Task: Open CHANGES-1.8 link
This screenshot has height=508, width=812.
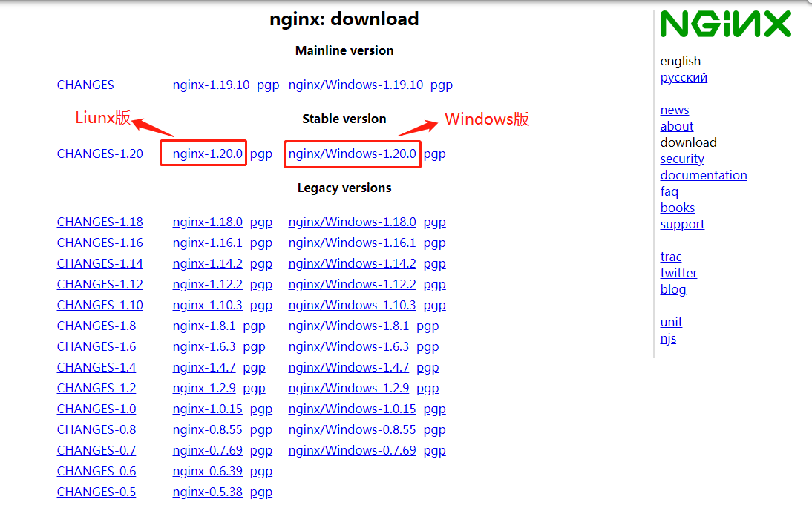Action: click(96, 326)
